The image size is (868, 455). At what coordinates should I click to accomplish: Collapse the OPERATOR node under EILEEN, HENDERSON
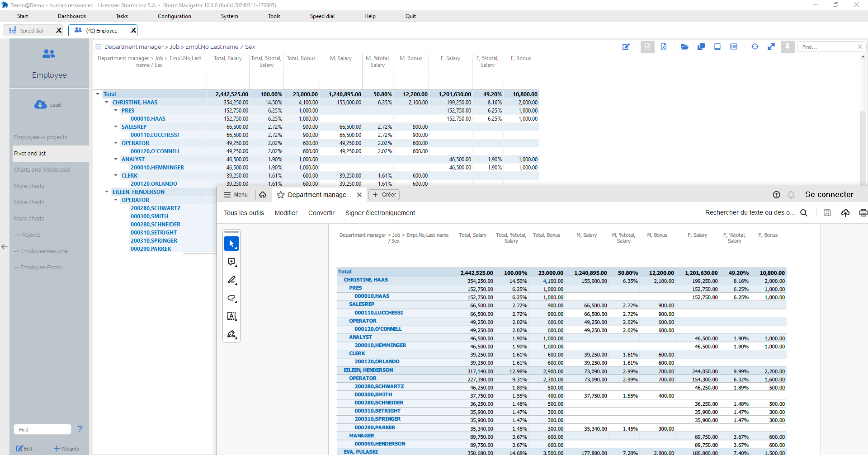pos(116,200)
